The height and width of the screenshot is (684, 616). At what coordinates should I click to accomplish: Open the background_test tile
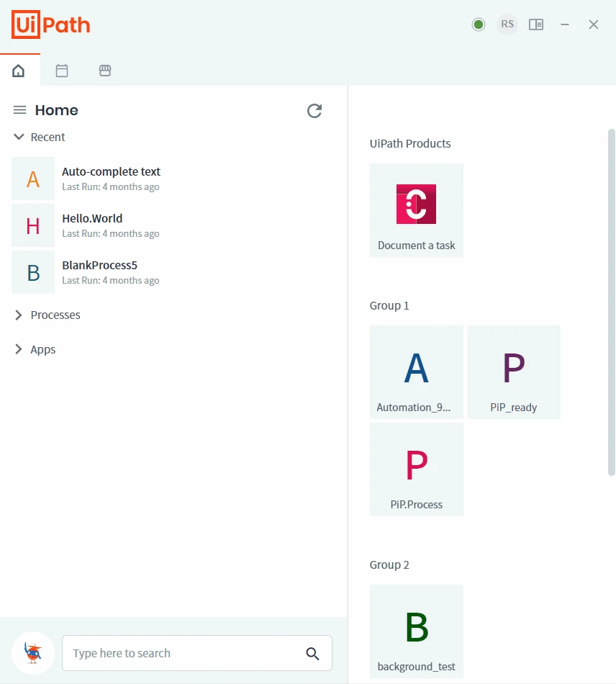(x=417, y=631)
